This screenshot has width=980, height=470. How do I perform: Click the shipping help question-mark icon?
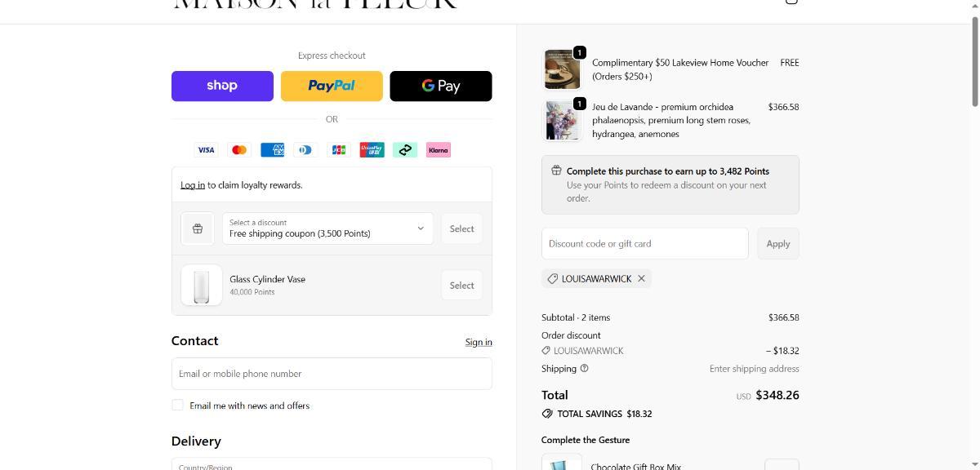[584, 368]
